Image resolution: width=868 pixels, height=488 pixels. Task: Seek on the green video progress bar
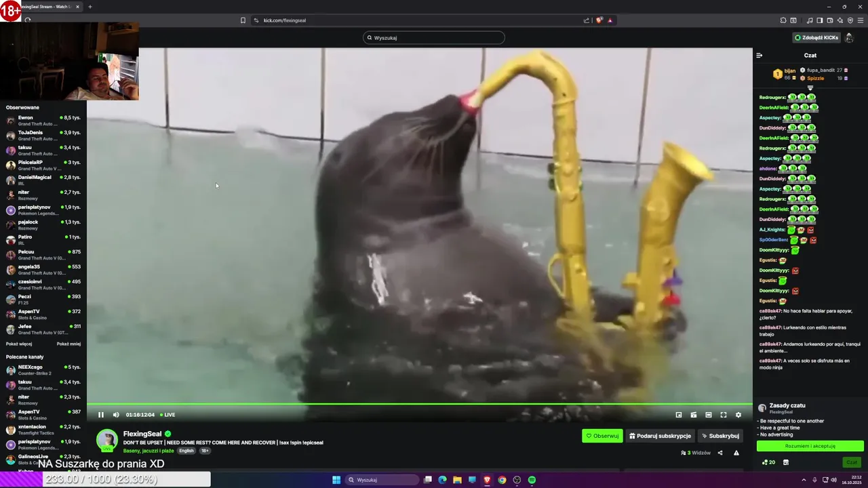tap(420, 405)
